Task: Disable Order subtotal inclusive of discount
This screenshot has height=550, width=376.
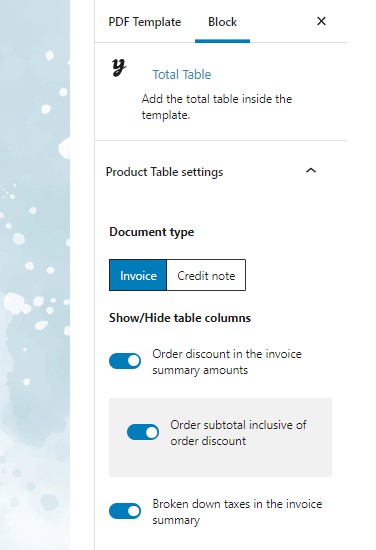Action: [x=143, y=432]
